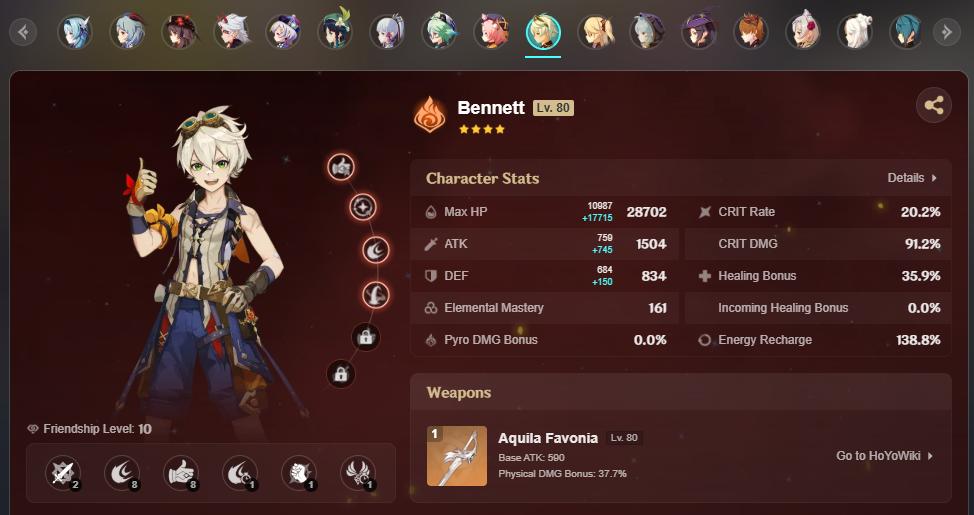Toggle the Friendship Level eye icon
This screenshot has height=515, width=974.
34,429
